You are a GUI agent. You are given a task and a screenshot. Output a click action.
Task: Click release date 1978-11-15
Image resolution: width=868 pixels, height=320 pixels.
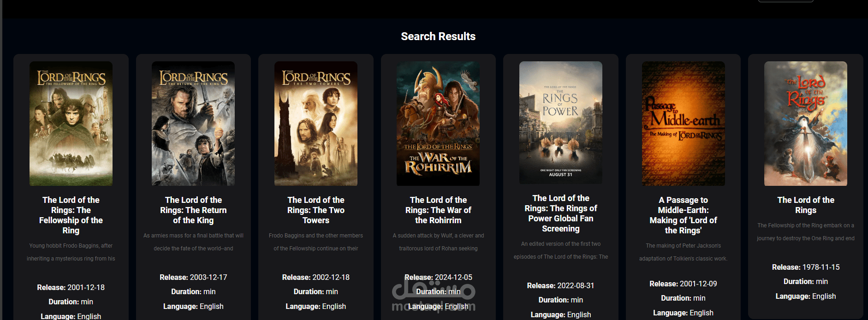click(821, 267)
